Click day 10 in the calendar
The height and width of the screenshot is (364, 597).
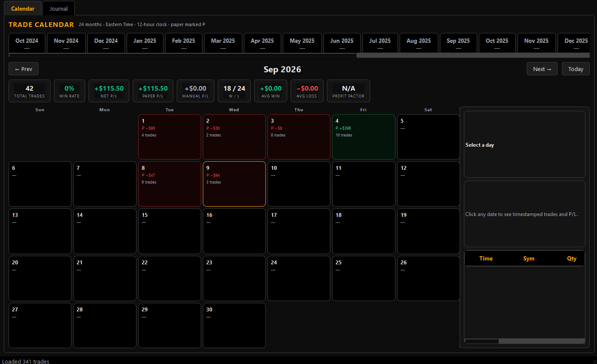pyautogui.click(x=299, y=184)
